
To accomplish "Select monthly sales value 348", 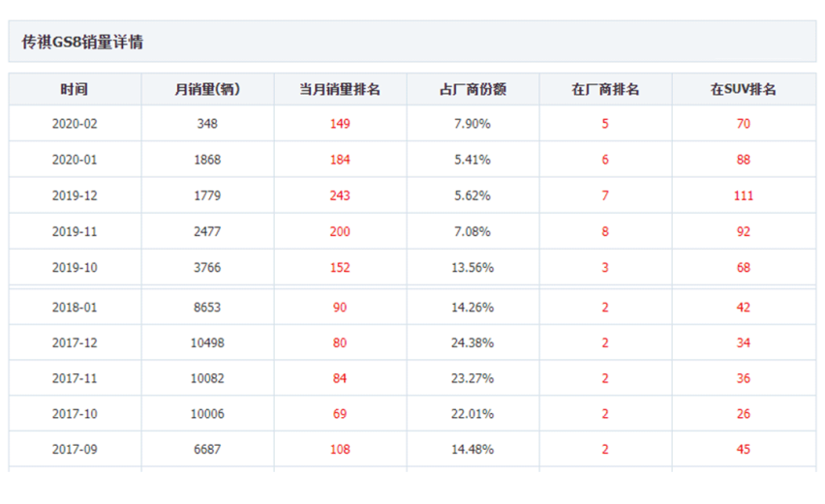I will point(207,124).
